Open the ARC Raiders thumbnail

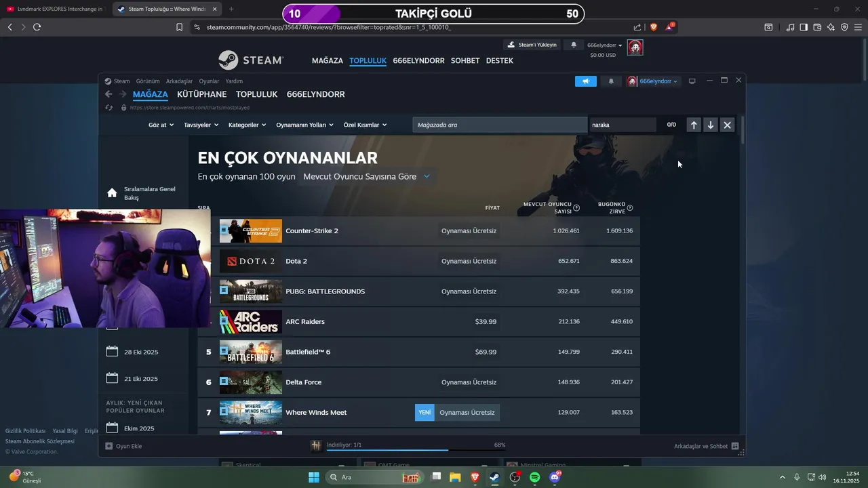(x=251, y=321)
